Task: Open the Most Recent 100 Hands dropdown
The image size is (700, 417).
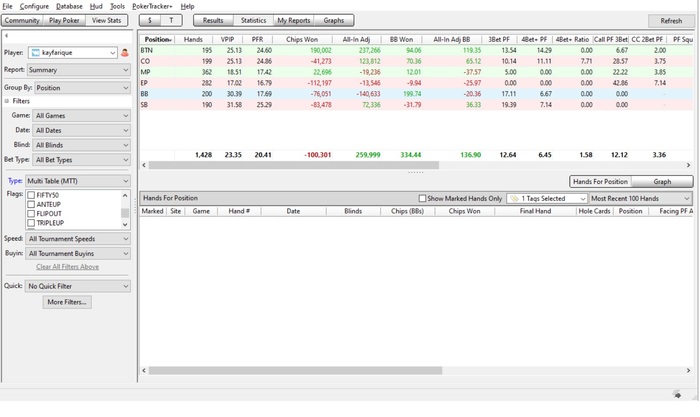Action: click(x=640, y=199)
